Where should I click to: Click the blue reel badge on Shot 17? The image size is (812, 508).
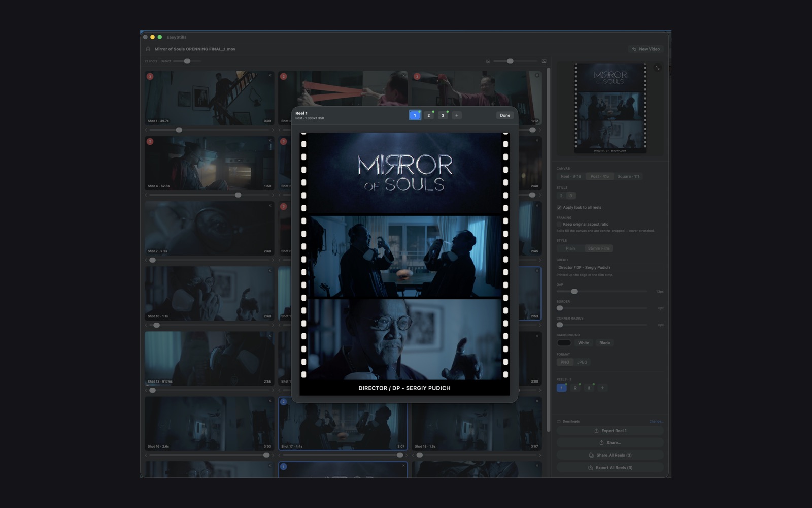coord(283,401)
